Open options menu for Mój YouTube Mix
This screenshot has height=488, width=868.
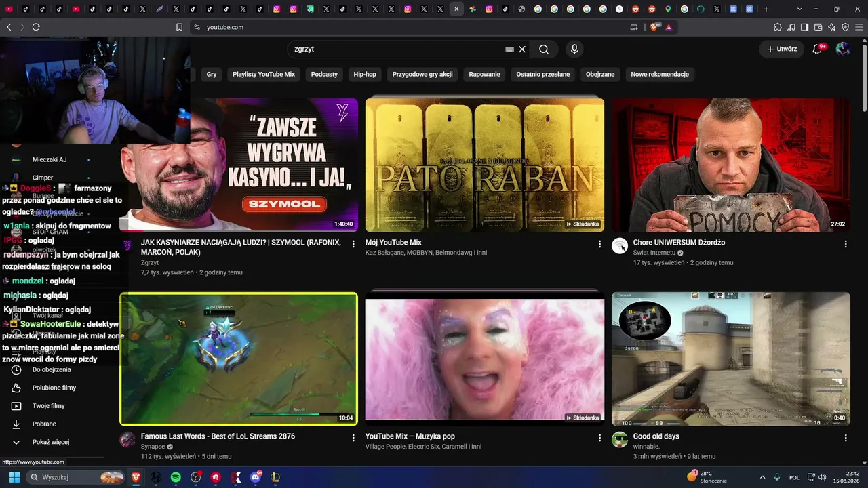[x=599, y=244]
